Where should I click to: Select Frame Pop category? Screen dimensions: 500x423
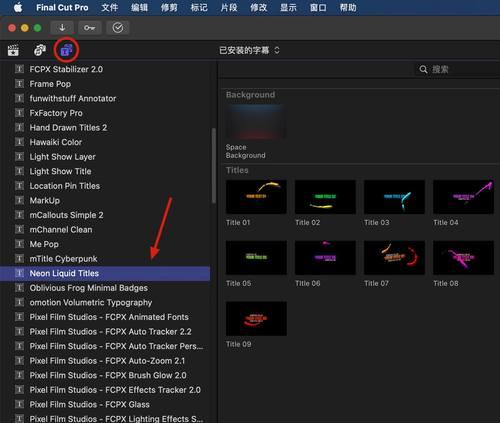click(x=105, y=84)
